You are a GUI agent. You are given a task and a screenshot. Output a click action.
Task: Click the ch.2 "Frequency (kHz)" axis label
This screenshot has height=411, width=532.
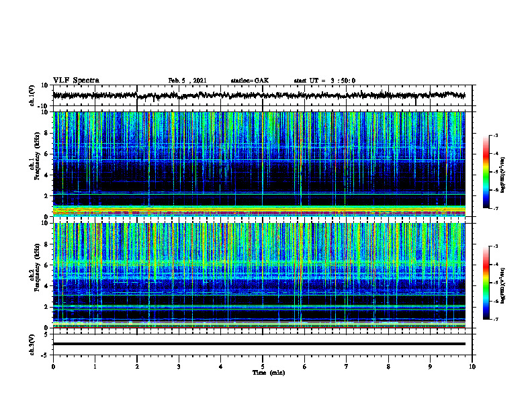coord(37,267)
